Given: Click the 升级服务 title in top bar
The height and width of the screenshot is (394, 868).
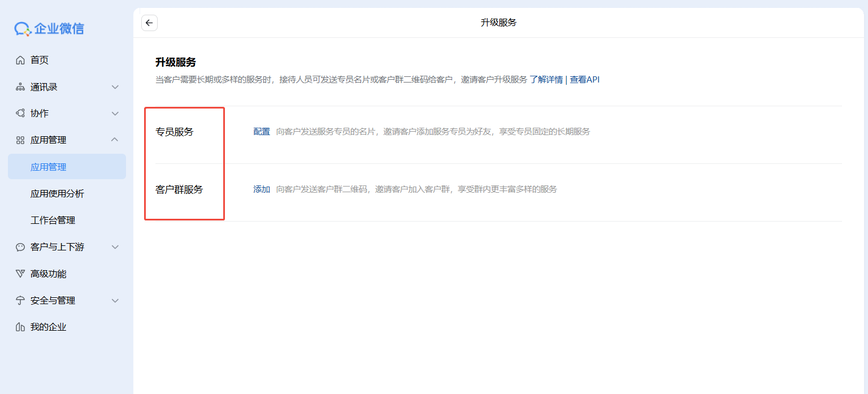Looking at the screenshot, I should (498, 23).
